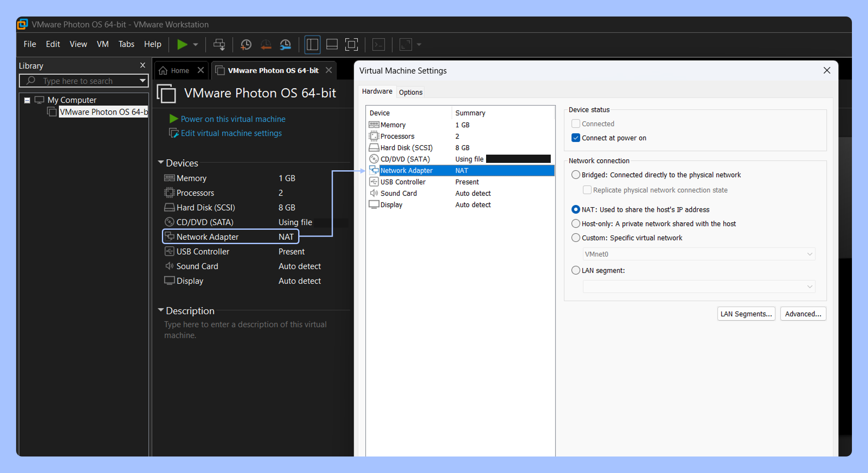Select the NAT radio button
This screenshot has width=868, height=473.
pyautogui.click(x=575, y=210)
